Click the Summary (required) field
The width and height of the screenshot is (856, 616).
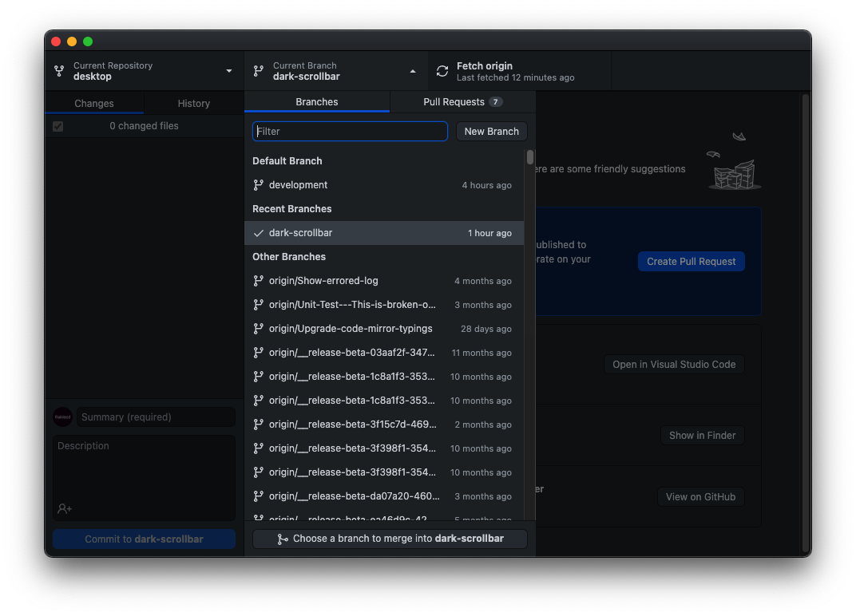click(156, 417)
